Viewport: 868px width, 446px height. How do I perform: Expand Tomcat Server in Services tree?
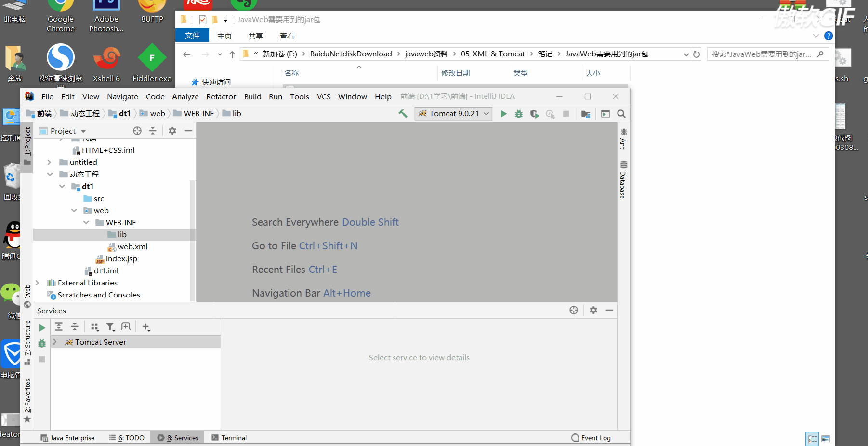coord(55,342)
